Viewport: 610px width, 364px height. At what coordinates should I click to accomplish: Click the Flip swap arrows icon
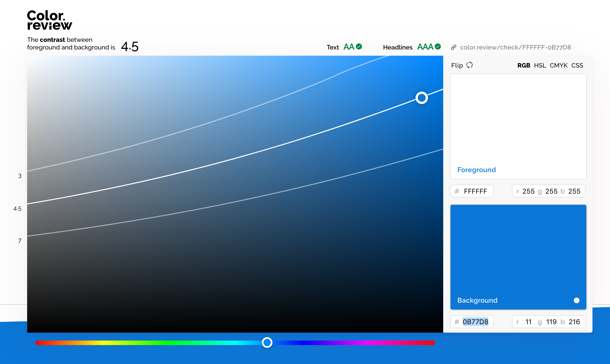click(x=470, y=65)
